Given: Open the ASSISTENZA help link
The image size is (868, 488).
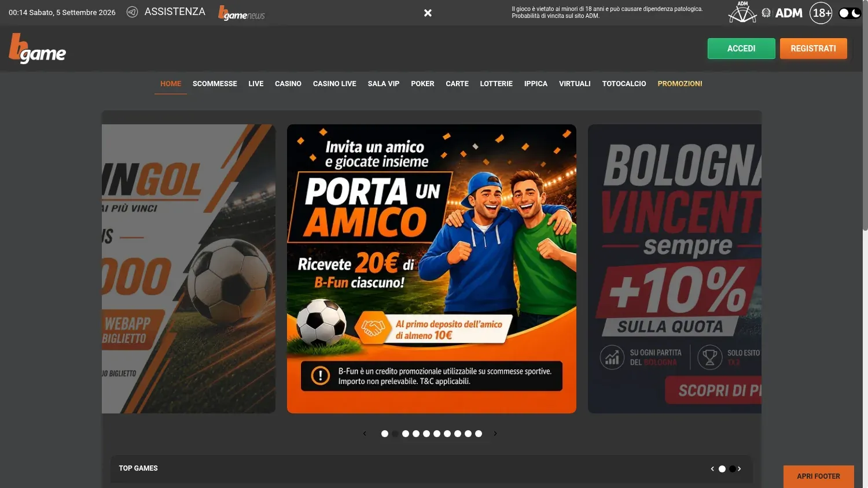Looking at the screenshot, I should coord(175,12).
